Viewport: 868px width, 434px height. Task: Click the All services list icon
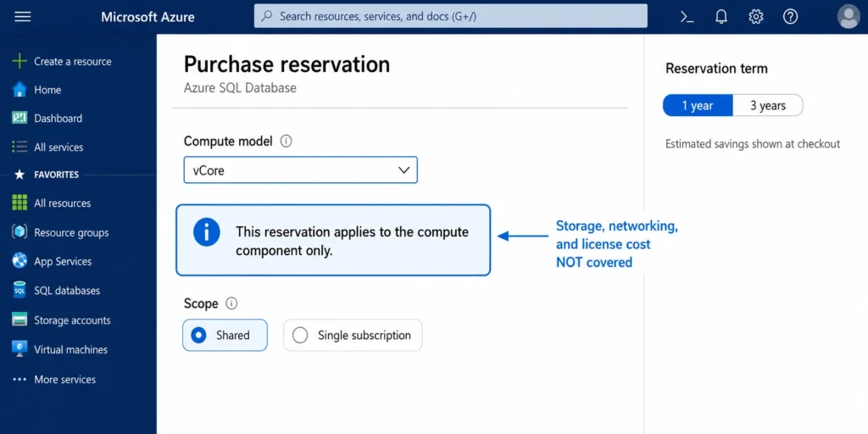(x=19, y=147)
